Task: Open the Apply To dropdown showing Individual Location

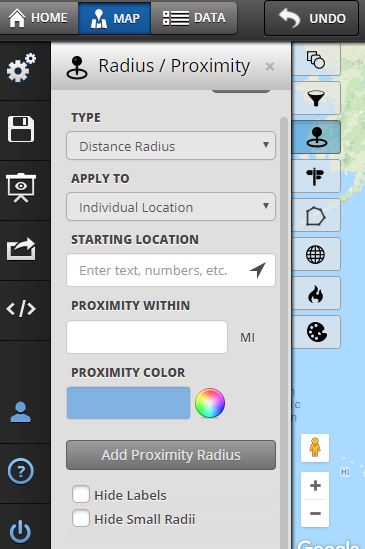Action: click(171, 207)
